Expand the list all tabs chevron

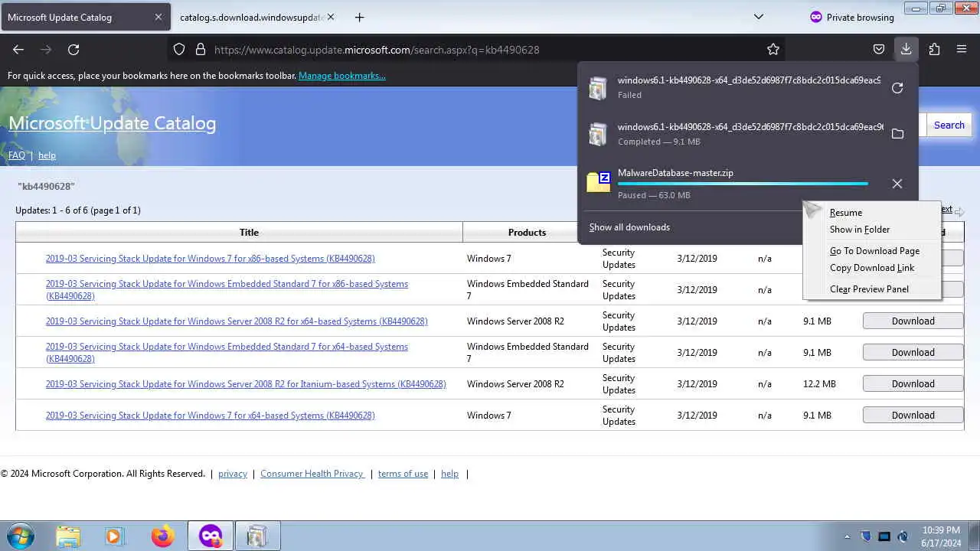(758, 17)
